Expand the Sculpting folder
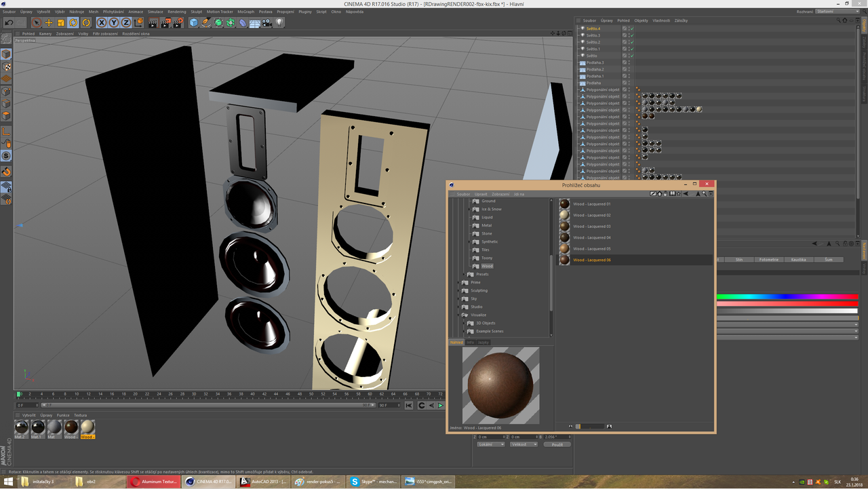Image resolution: width=868 pixels, height=489 pixels. (x=460, y=290)
